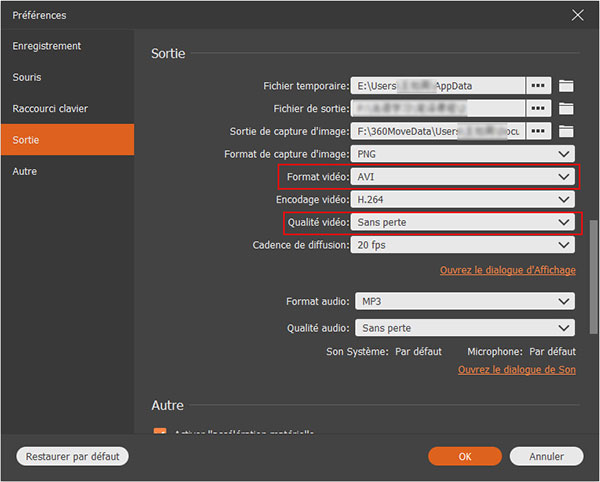Click the 'Par défaut' value beside Microphone
The width and height of the screenshot is (600, 482).
pyautogui.click(x=553, y=352)
